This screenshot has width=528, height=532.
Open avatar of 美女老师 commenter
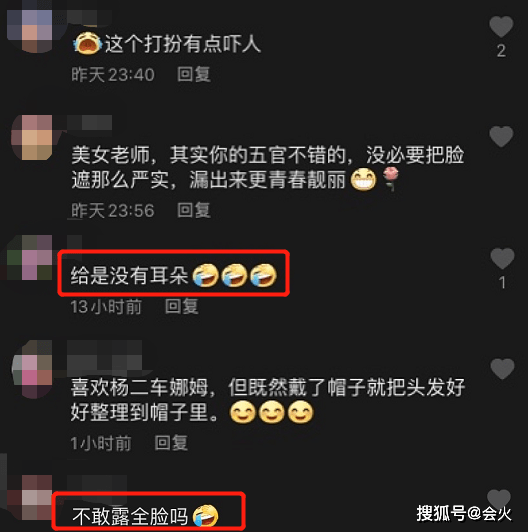(33, 137)
